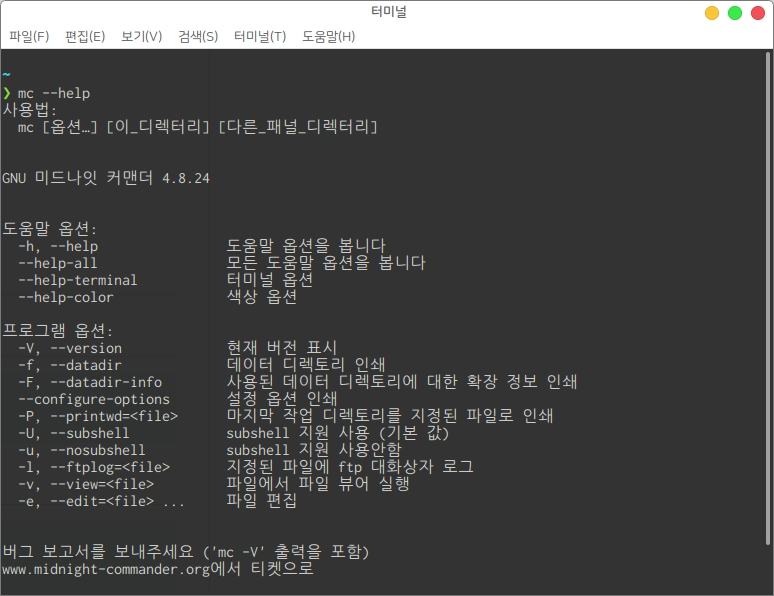Click the green prompt arrow symbol
774x596 pixels.
tap(6, 93)
